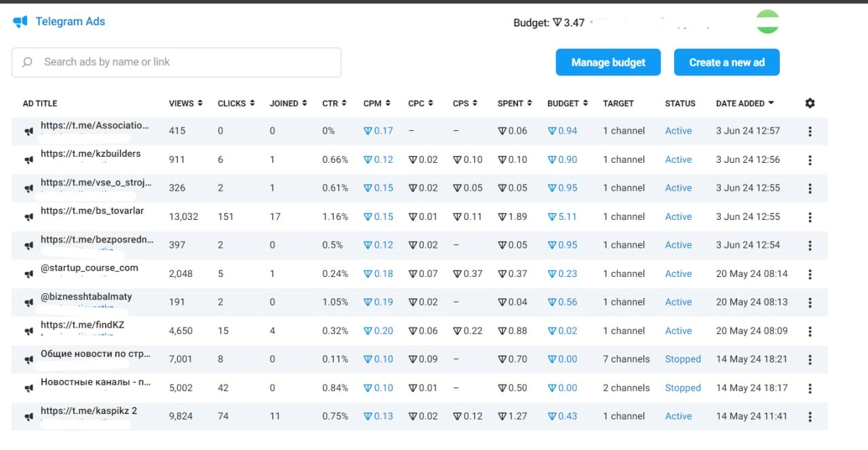Sort table by VIEWS column
This screenshot has height=450, width=868.
click(x=186, y=103)
